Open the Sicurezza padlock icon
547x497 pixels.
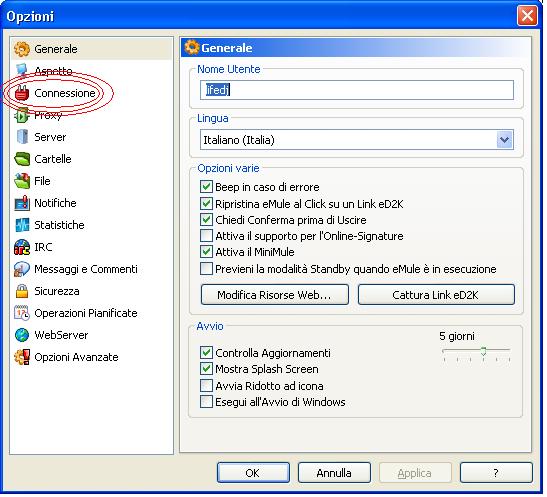pos(22,291)
